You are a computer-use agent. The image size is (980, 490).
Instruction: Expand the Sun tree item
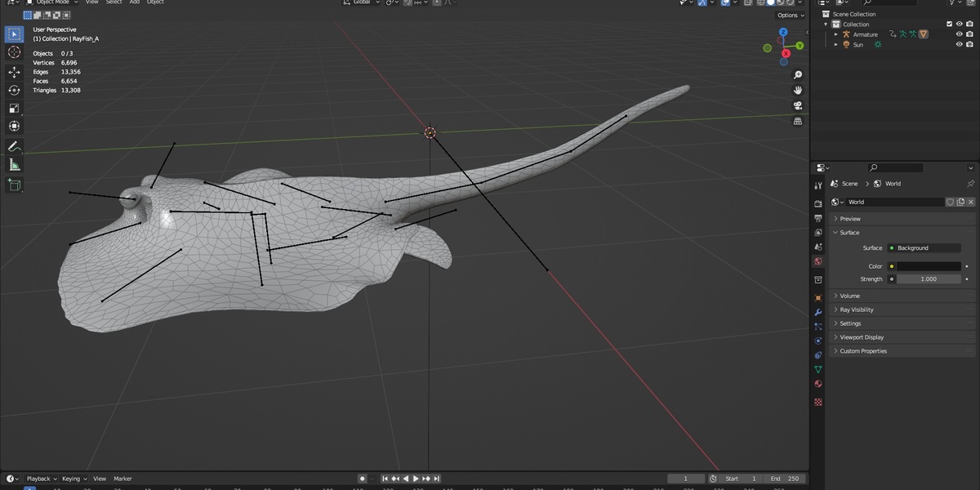(836, 45)
